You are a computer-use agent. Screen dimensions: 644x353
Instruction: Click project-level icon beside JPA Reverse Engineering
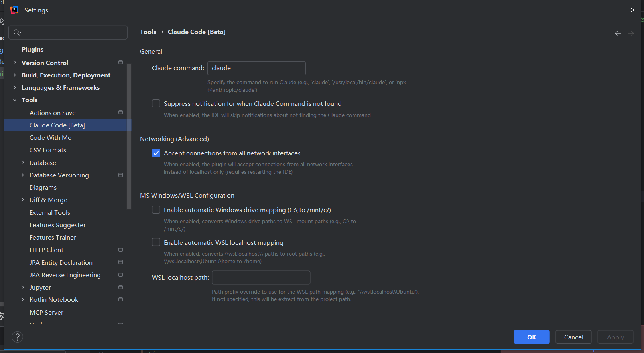pyautogui.click(x=120, y=275)
